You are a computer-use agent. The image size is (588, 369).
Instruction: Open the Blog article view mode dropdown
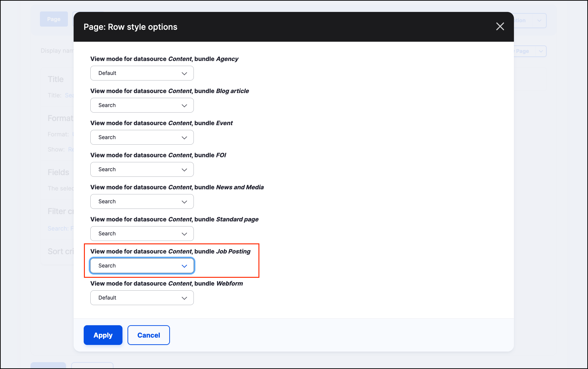[x=142, y=105]
